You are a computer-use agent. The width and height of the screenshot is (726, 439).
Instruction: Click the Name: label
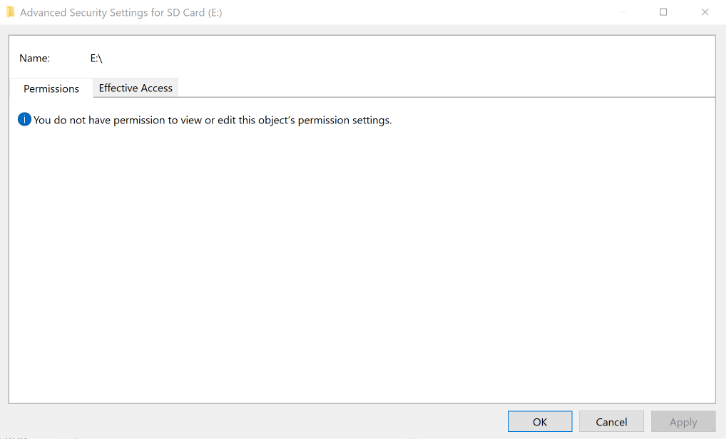tap(34, 58)
